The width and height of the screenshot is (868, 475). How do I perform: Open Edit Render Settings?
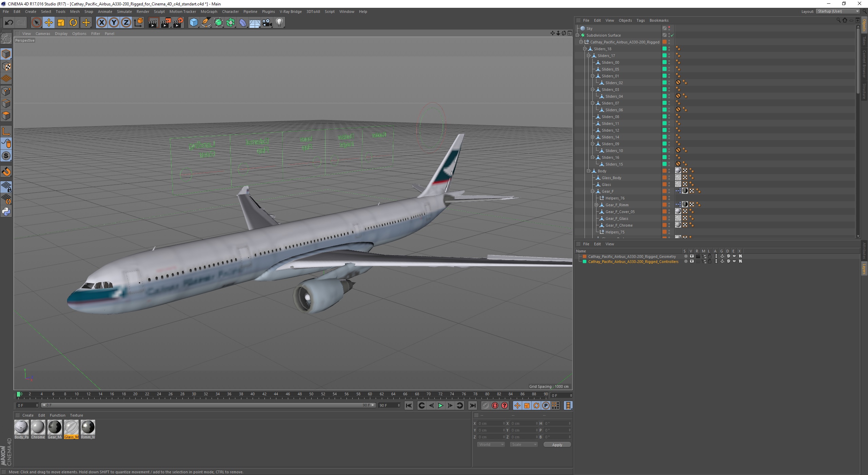(x=178, y=23)
